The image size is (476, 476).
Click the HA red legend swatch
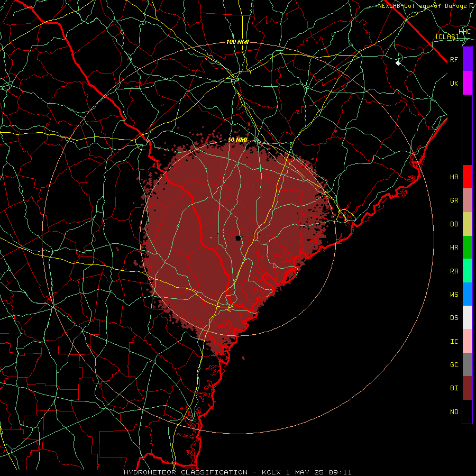pyautogui.click(x=467, y=177)
